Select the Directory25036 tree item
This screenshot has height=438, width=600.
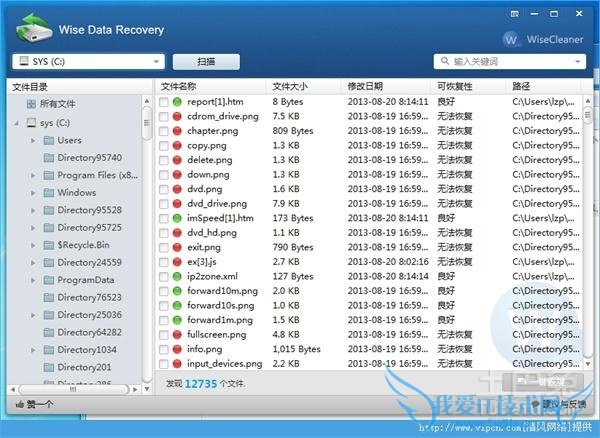[x=90, y=315]
